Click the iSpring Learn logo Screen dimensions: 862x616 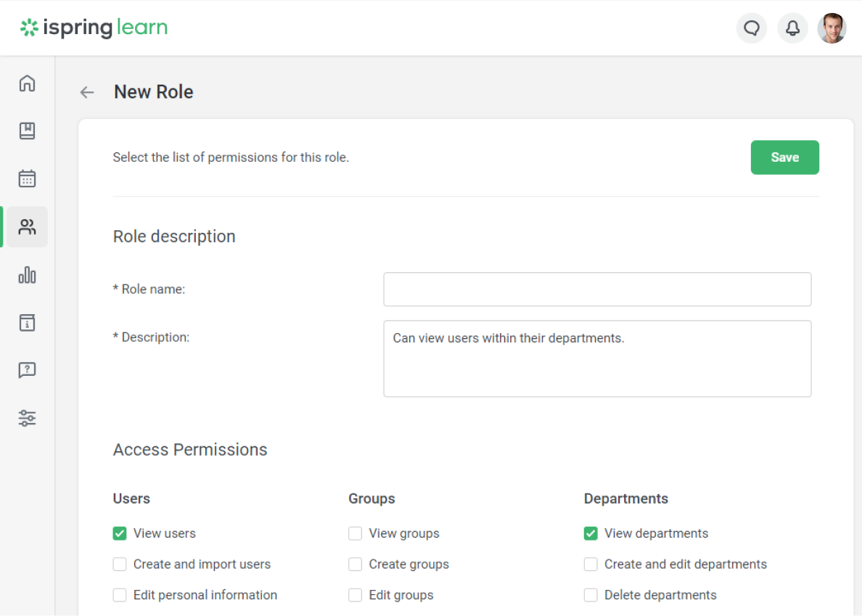point(94,28)
